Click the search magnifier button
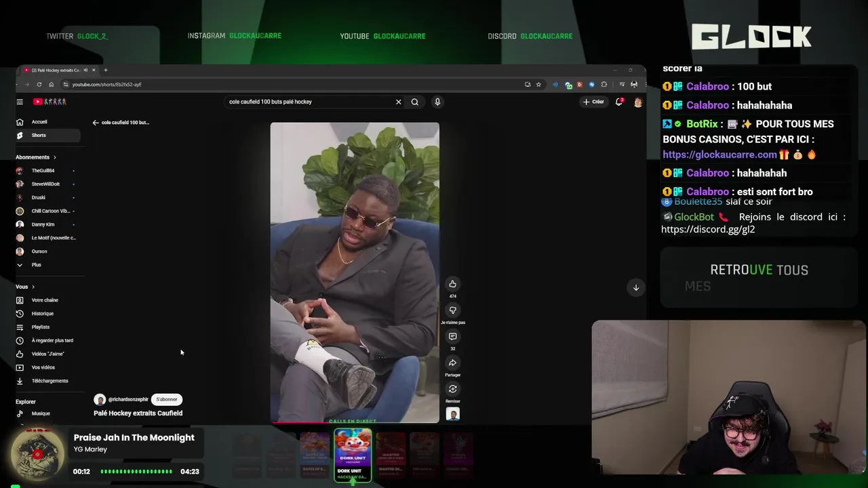The image size is (868, 488). tap(414, 102)
